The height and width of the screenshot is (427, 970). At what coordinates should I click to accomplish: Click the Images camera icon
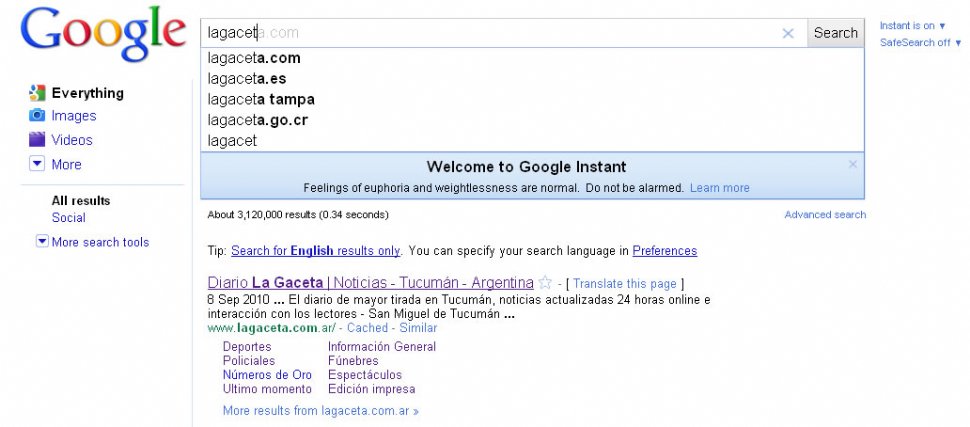(x=37, y=116)
